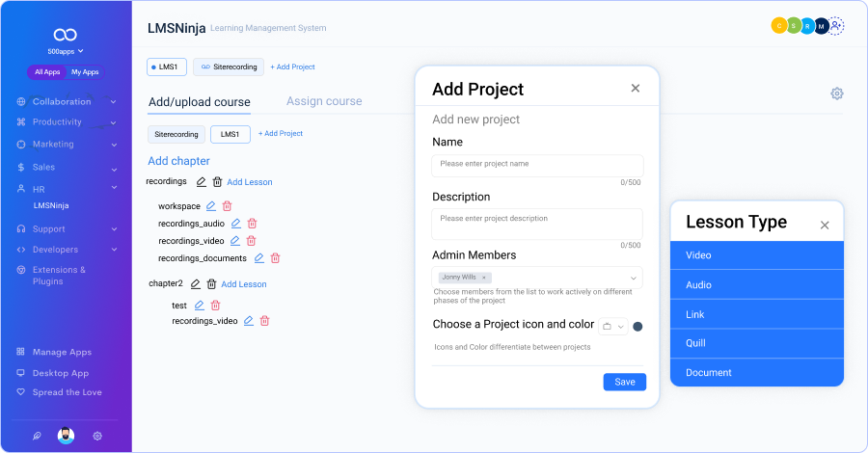Click the add user icon in header
Image resolution: width=868 pixels, height=453 pixels.
[836, 27]
